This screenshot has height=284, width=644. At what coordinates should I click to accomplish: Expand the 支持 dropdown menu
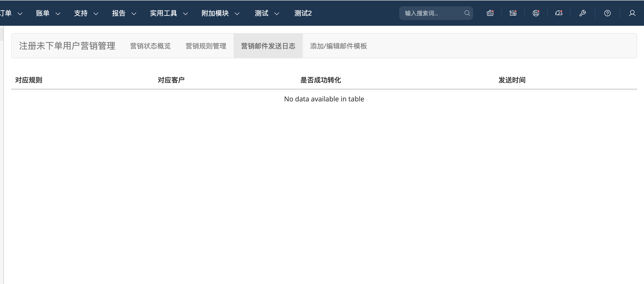[86, 13]
